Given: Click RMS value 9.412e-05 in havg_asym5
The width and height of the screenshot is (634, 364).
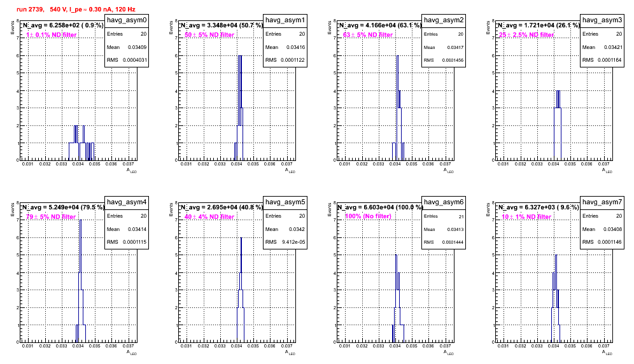Looking at the screenshot, I should pyautogui.click(x=293, y=242).
